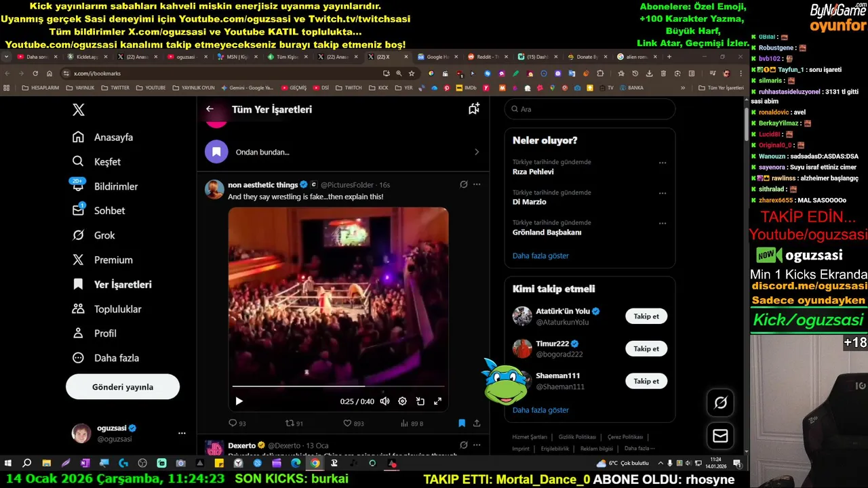Click the Gönderi yayınla button
Screen dimensions: 868x488
point(123,387)
